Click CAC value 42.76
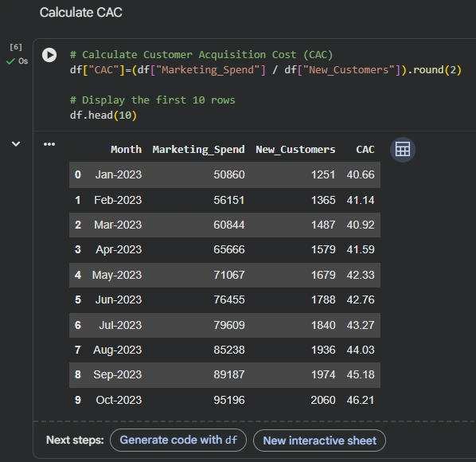 [x=361, y=300]
